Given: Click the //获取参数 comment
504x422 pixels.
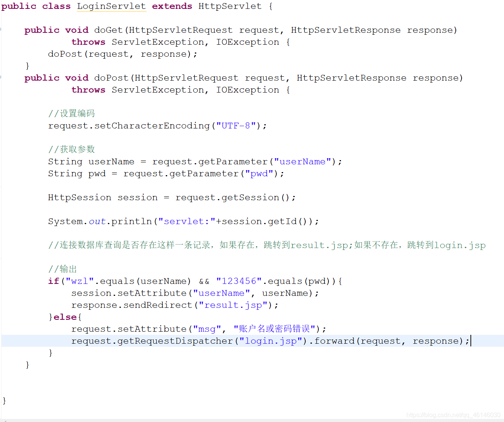Looking at the screenshot, I should 71,149.
